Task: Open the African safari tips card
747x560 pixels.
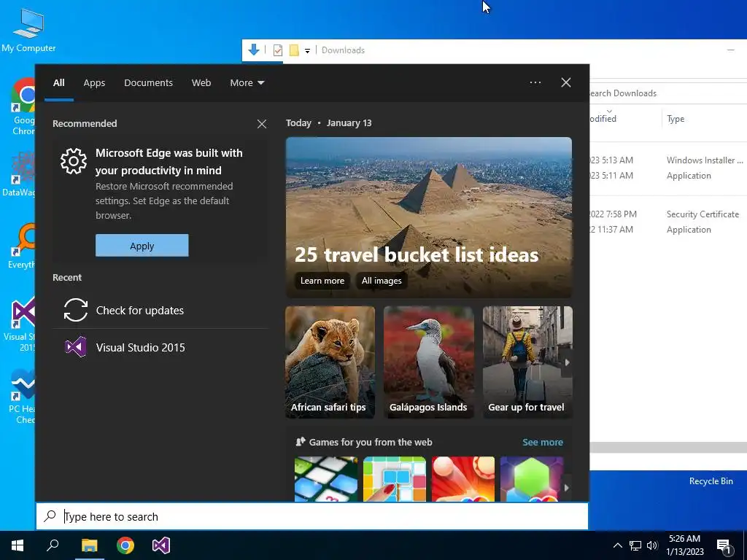Action: tap(330, 362)
